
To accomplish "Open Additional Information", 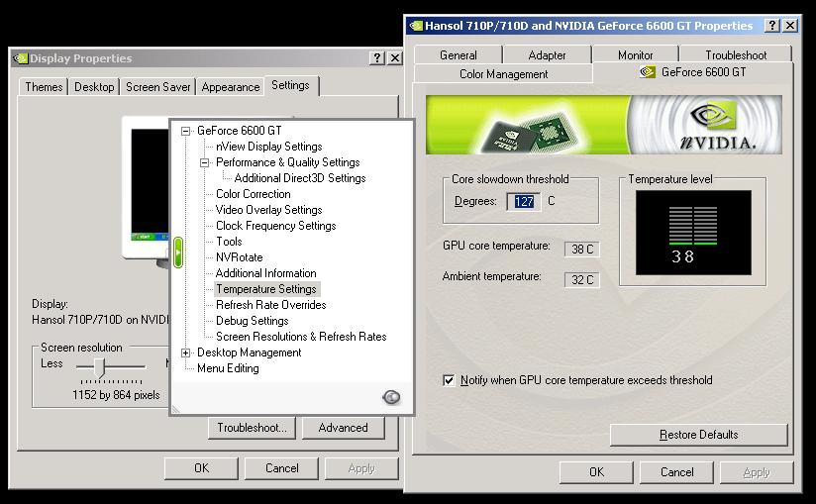I will pos(266,273).
